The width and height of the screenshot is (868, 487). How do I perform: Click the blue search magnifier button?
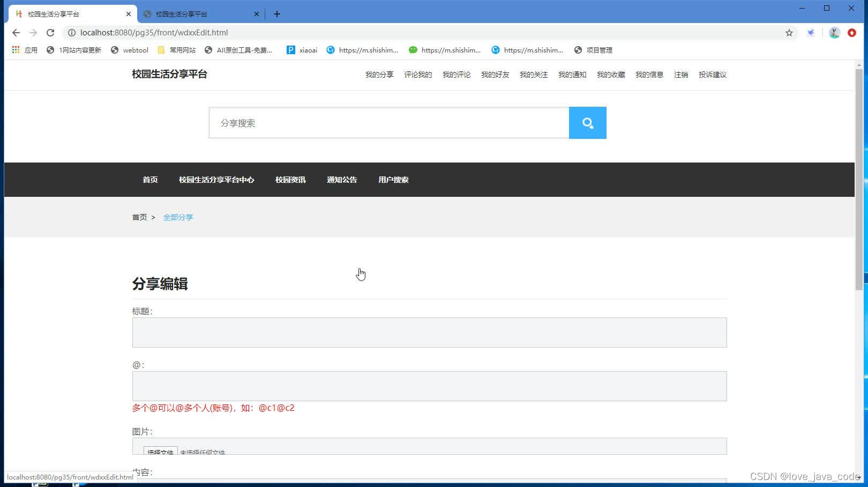point(587,123)
